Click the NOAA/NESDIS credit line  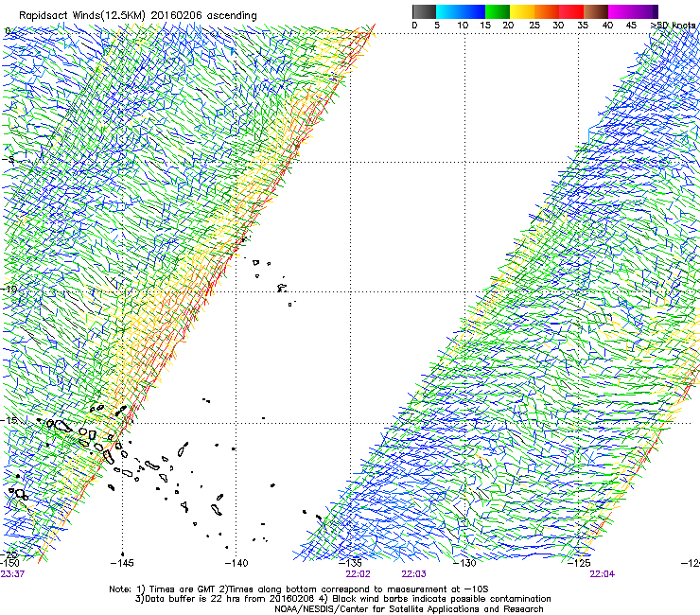[x=409, y=609]
